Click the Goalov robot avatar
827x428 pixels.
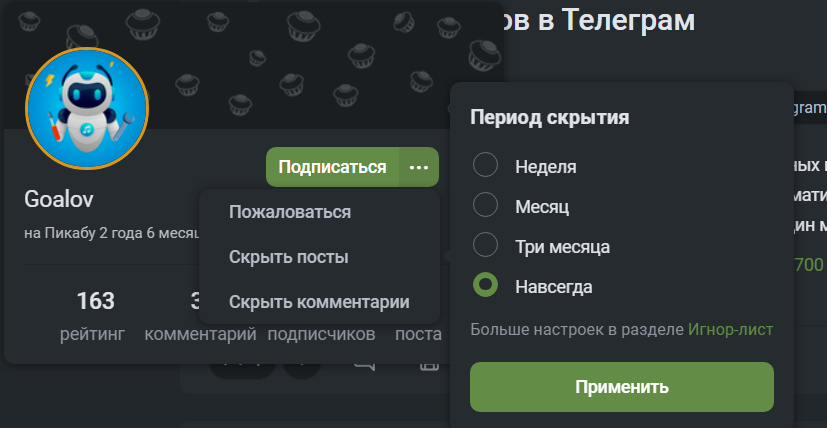87,108
